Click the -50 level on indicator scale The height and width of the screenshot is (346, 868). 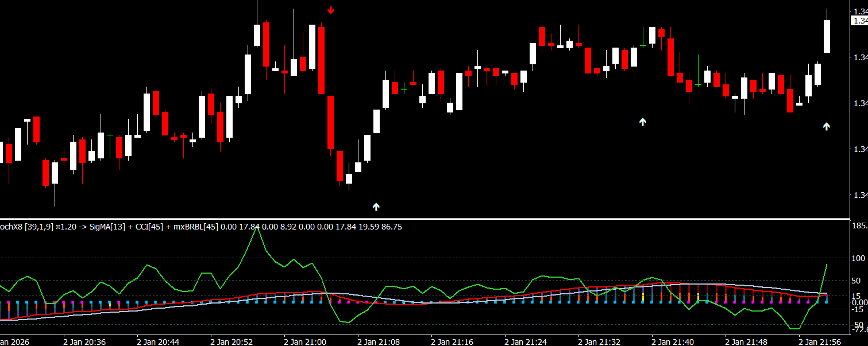(859, 324)
